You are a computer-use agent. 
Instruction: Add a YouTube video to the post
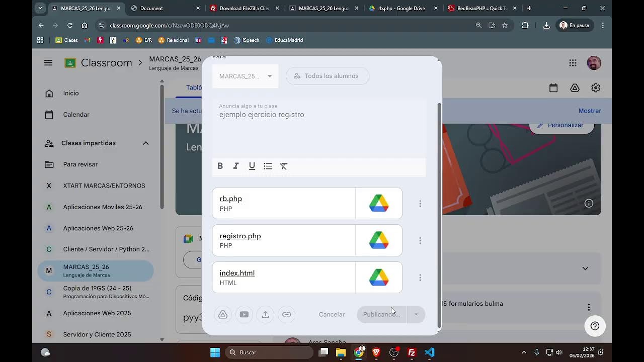click(244, 315)
